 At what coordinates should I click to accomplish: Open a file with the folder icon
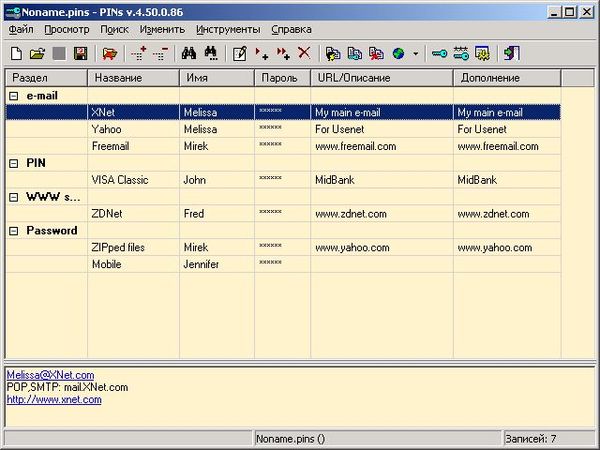coord(37,54)
